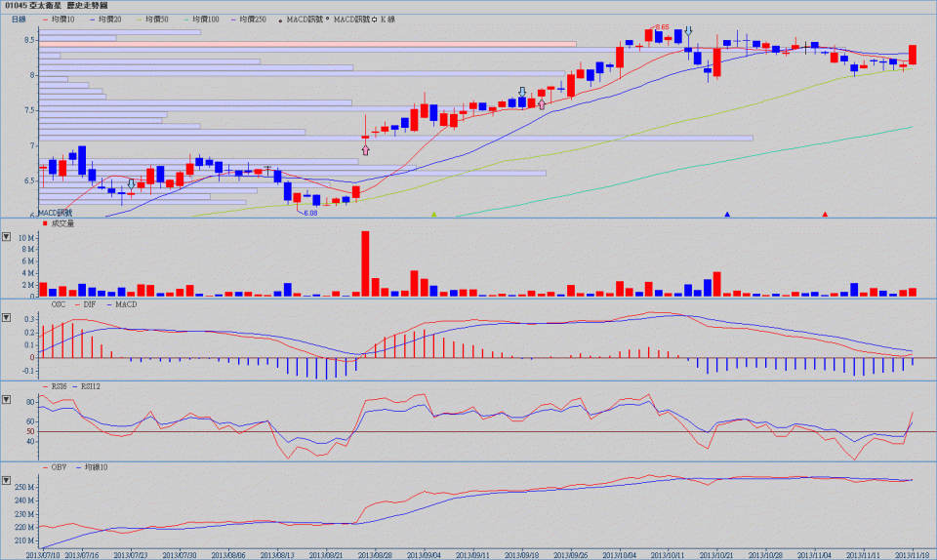Open the volume panel indicator dropdown arrow
This screenshot has width=937, height=560.
8,236
